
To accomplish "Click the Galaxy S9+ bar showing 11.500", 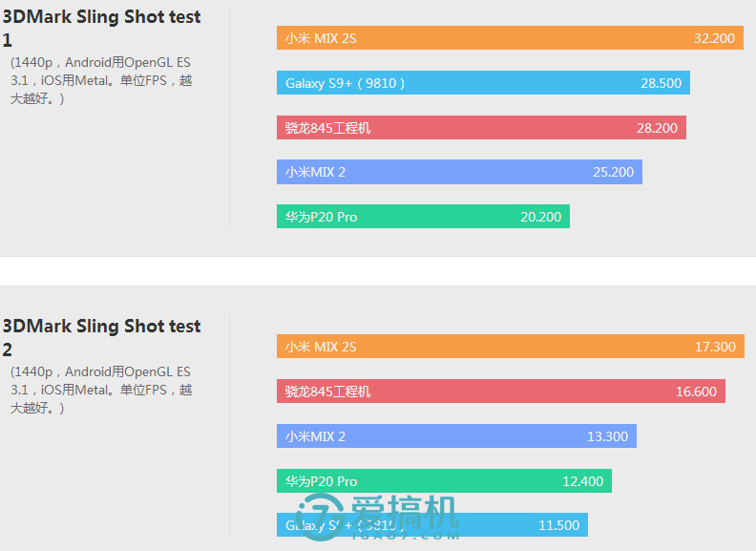I will pyautogui.click(x=432, y=524).
